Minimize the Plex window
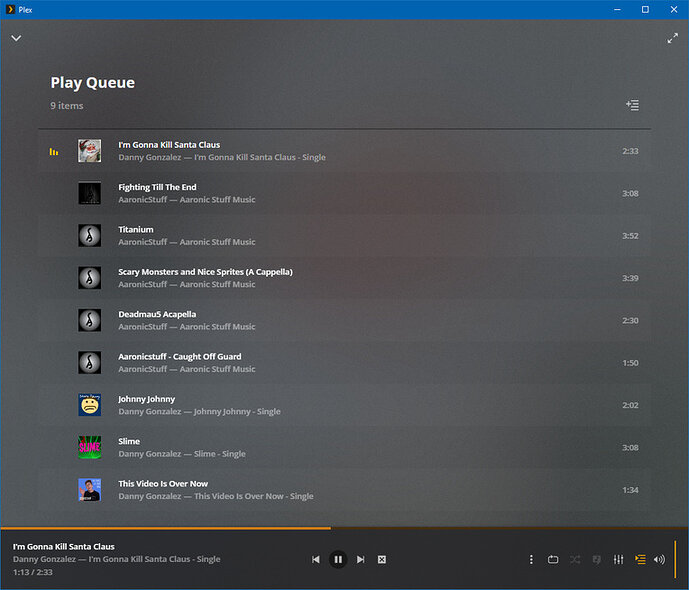This screenshot has width=689, height=590. click(617, 9)
